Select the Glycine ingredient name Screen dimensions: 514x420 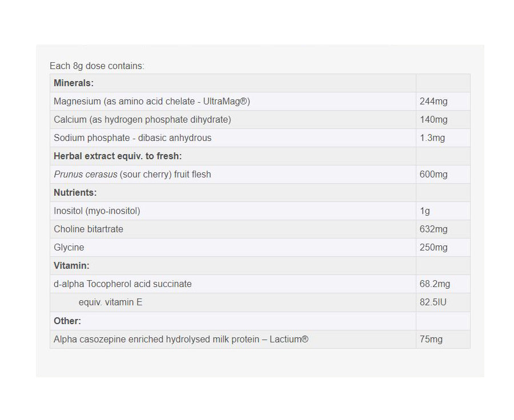(x=69, y=248)
